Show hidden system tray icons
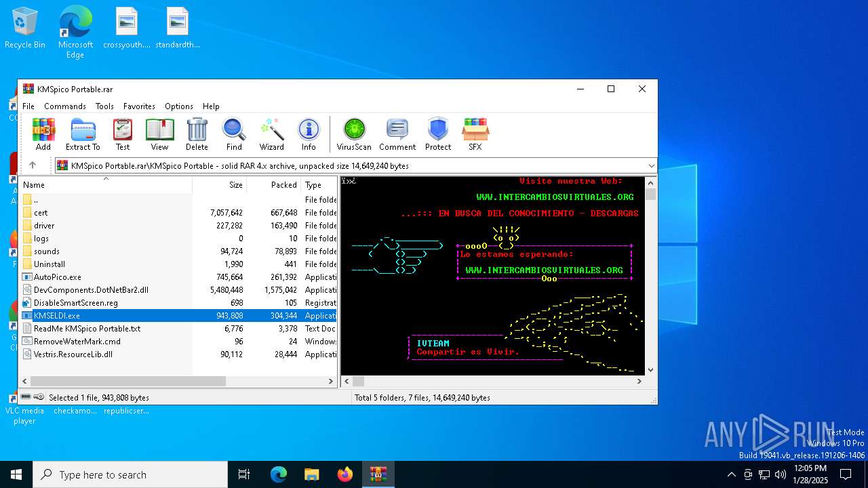868x488 pixels. point(731,474)
